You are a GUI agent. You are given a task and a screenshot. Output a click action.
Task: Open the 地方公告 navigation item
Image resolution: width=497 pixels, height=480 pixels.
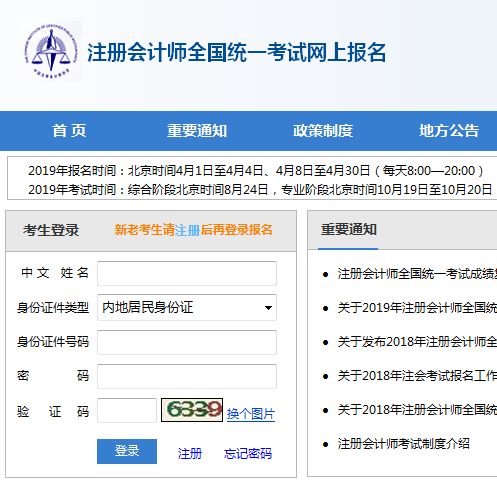click(x=449, y=131)
